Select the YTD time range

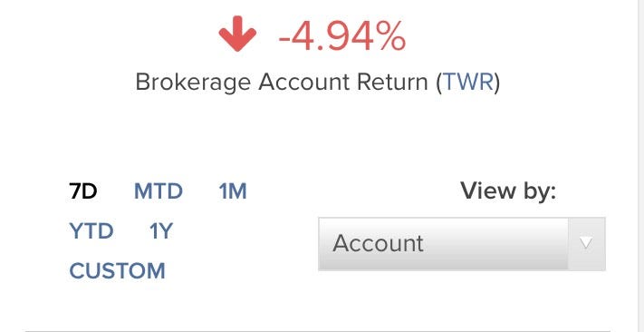coord(91,231)
